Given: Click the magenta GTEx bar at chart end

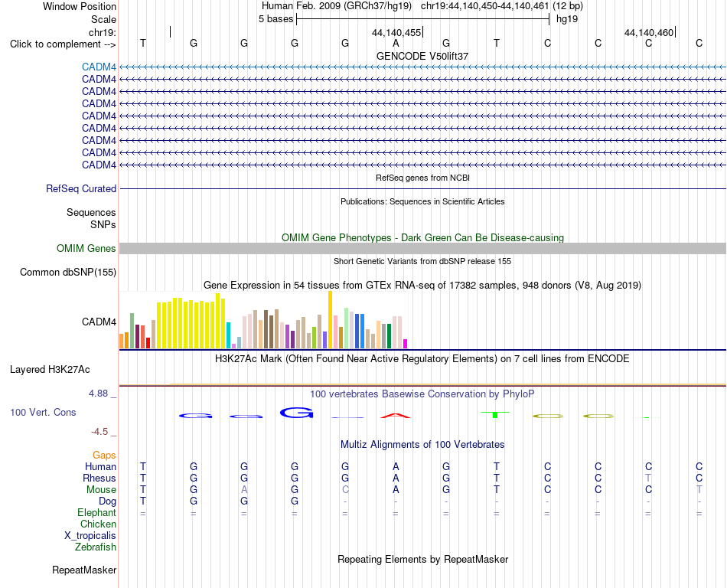Looking at the screenshot, I should 405,344.
